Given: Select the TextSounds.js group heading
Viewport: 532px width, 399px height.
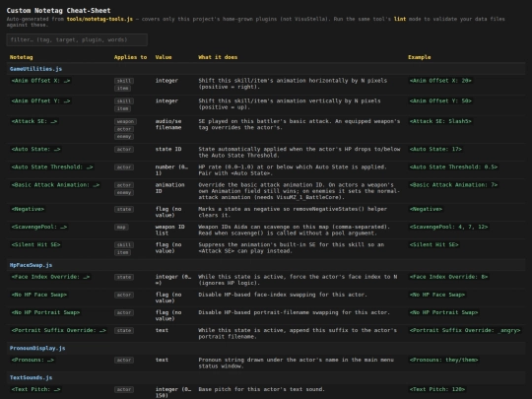Looking at the screenshot, I should coord(31,377).
